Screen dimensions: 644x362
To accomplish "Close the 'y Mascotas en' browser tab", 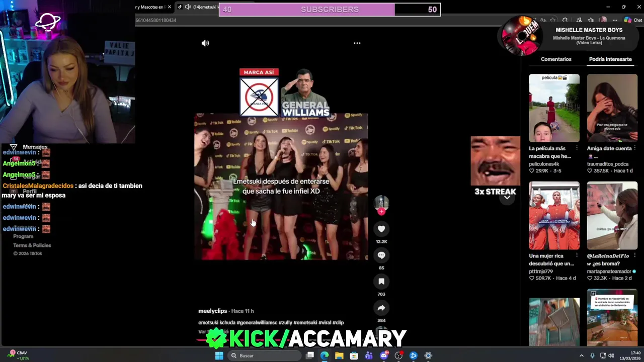I will pos(170,7).
